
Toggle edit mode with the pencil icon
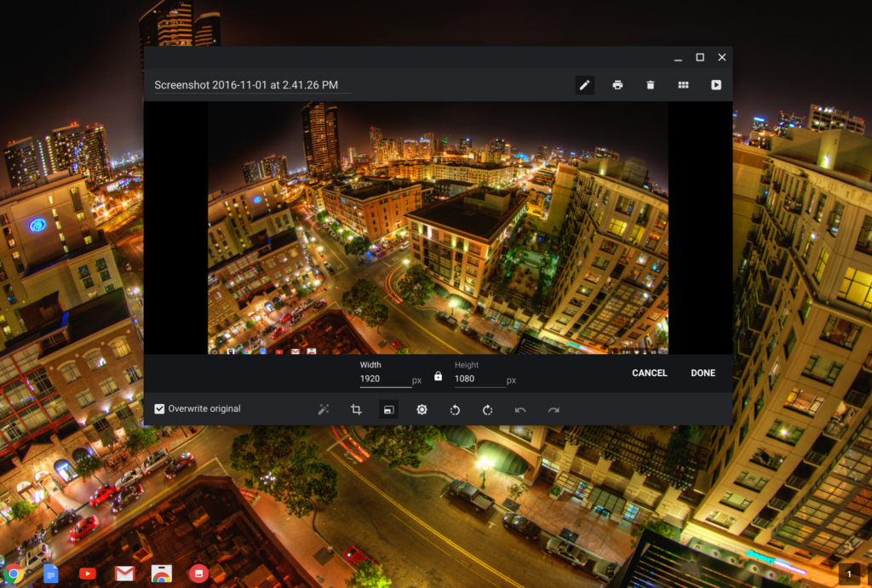coord(584,85)
